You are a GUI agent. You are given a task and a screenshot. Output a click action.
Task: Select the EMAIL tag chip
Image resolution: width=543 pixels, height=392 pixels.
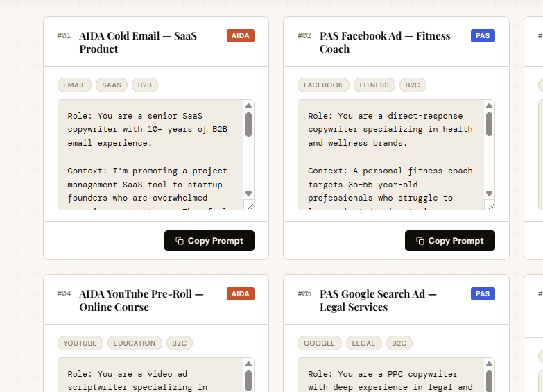point(74,85)
